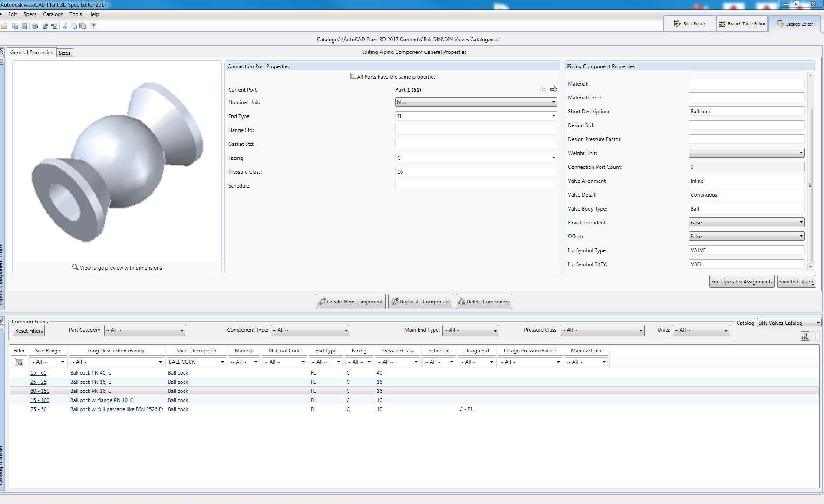Click the magnifier View large preview icon
824x504 pixels.
click(75, 267)
